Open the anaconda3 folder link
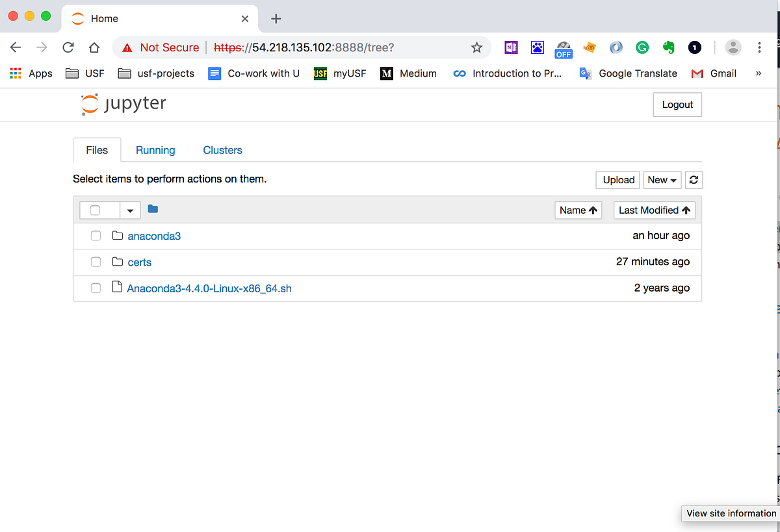 (x=154, y=236)
